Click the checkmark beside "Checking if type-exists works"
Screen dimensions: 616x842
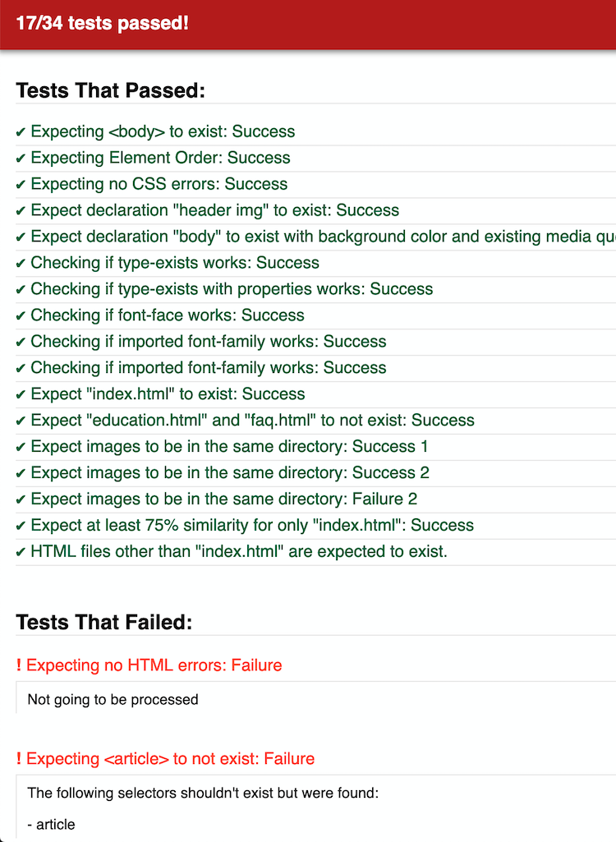click(21, 264)
